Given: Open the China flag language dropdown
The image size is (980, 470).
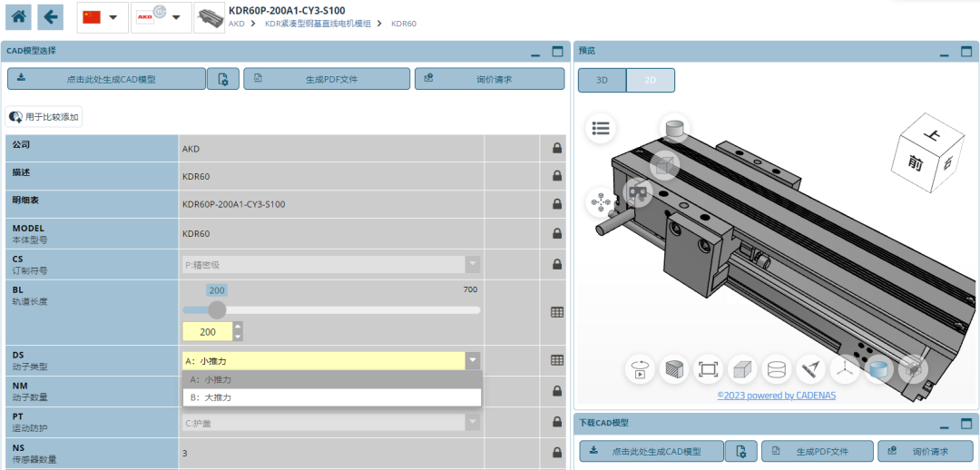Looking at the screenshot, I should click(x=102, y=17).
